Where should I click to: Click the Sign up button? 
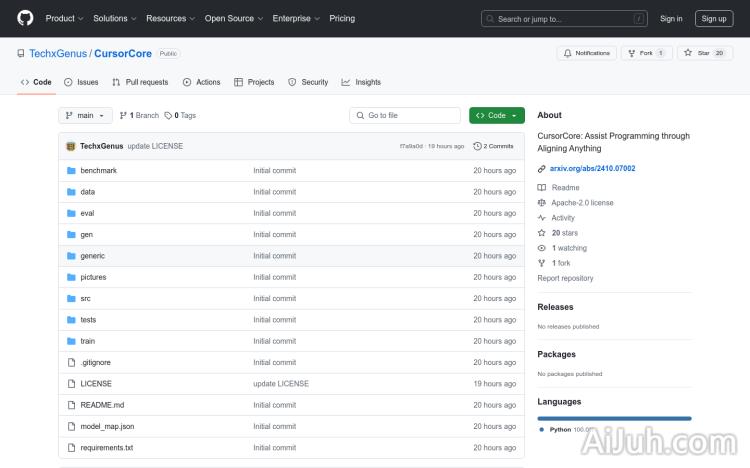click(x=714, y=18)
